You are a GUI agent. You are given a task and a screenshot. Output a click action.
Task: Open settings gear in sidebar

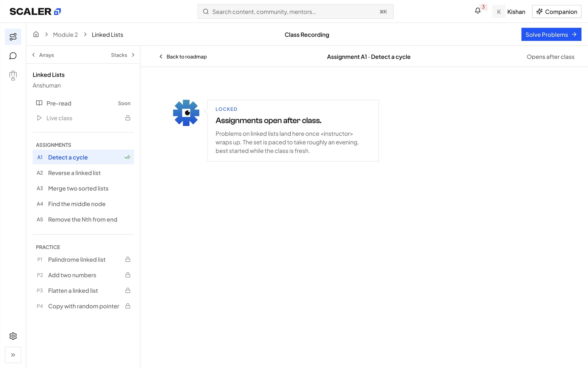point(13,336)
